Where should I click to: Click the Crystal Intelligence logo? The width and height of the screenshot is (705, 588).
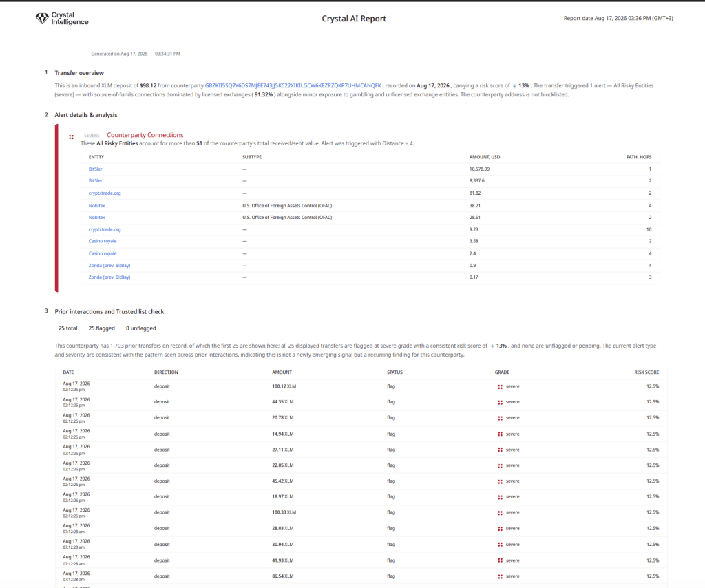coord(62,19)
